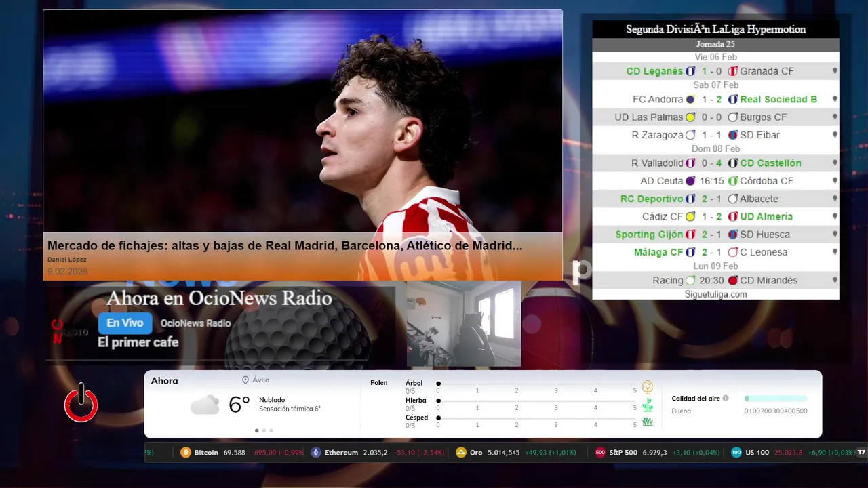The image size is (868, 488).
Task: Click the Hierba plant pollen icon
Action: pos(648,405)
